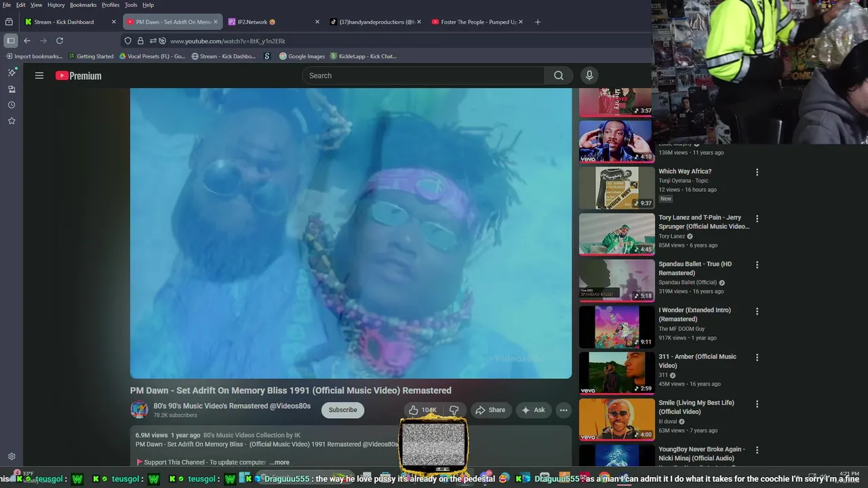Image resolution: width=868 pixels, height=488 pixels.
Task: Open Vocal Presets (FL) bookmark
Action: 152,56
